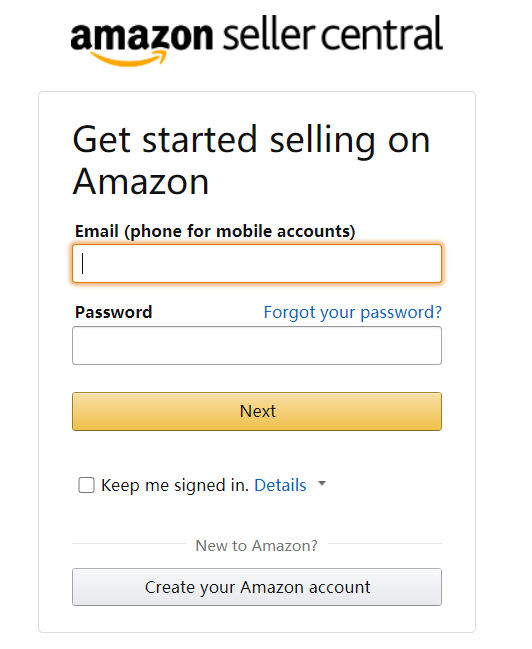The height and width of the screenshot is (649, 532).
Task: Click the word 'Amazon' in the page heading
Action: pos(141,182)
